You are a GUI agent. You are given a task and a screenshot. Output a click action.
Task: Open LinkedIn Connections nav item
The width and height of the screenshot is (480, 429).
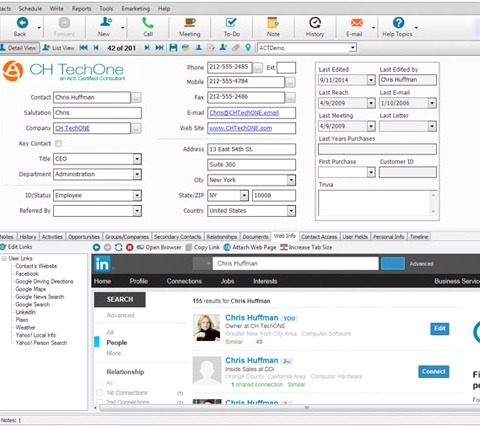(184, 281)
